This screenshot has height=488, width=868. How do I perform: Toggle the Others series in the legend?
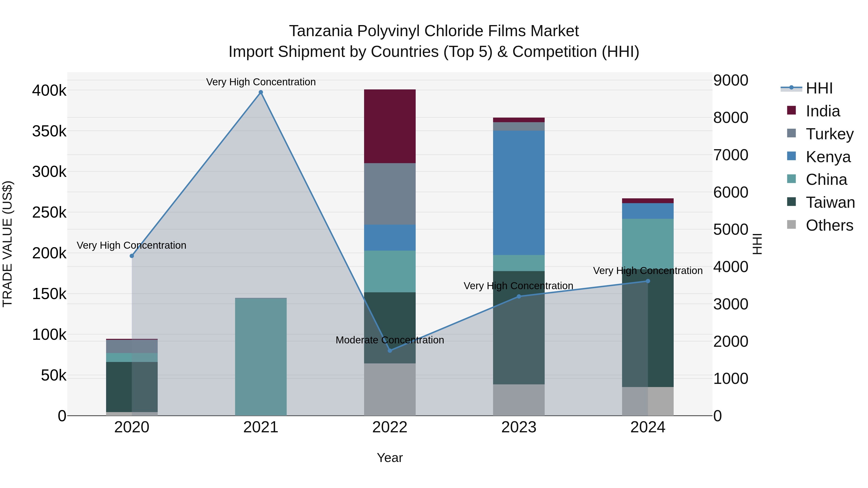pyautogui.click(x=820, y=225)
